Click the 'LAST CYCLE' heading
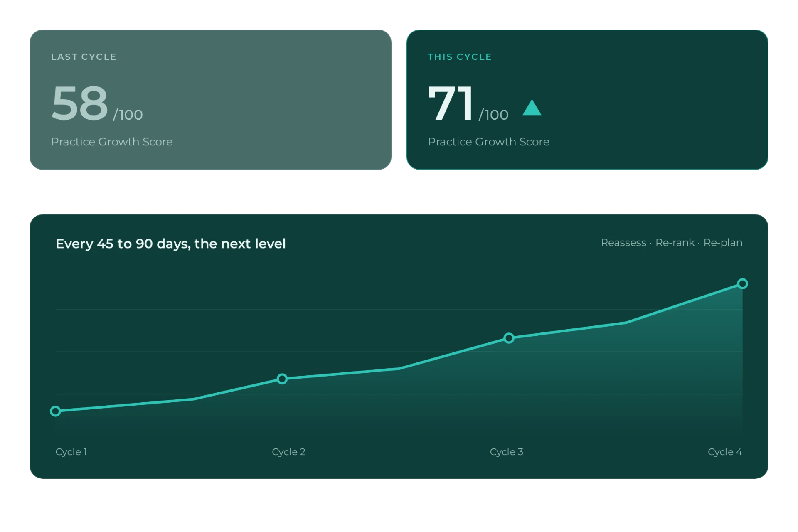The height and width of the screenshot is (532, 798). tap(84, 57)
